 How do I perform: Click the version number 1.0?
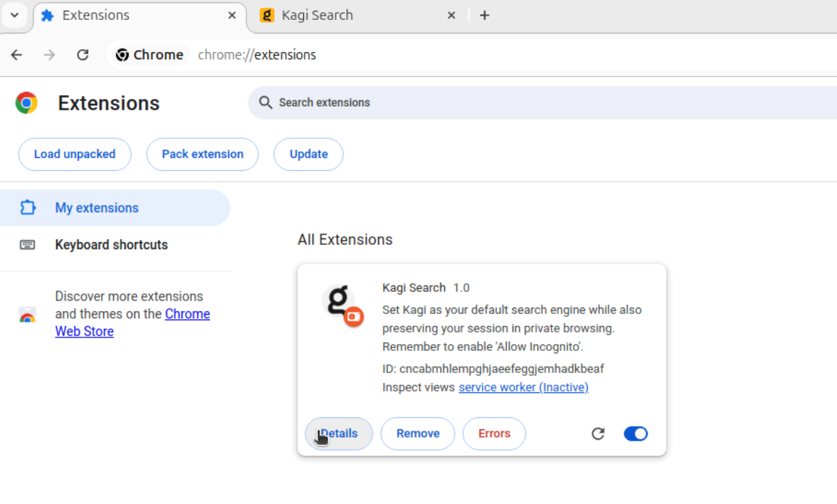pyautogui.click(x=461, y=288)
